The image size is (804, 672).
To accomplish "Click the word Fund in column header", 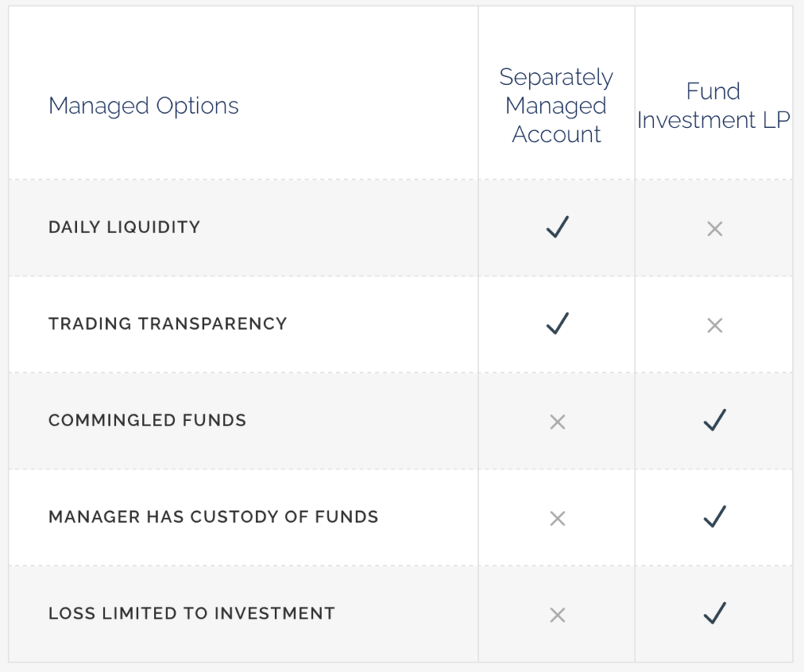I will 713,91.
